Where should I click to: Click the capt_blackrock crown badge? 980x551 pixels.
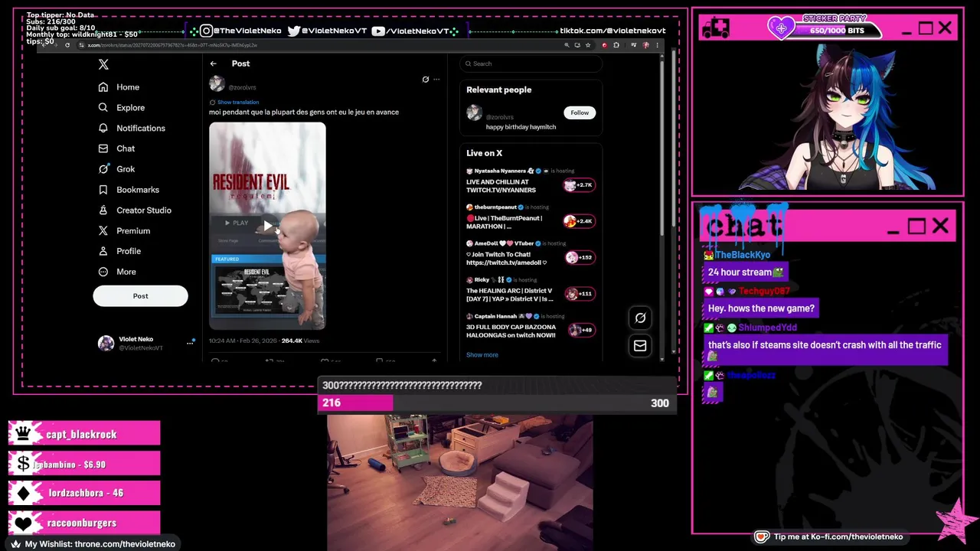tap(23, 434)
